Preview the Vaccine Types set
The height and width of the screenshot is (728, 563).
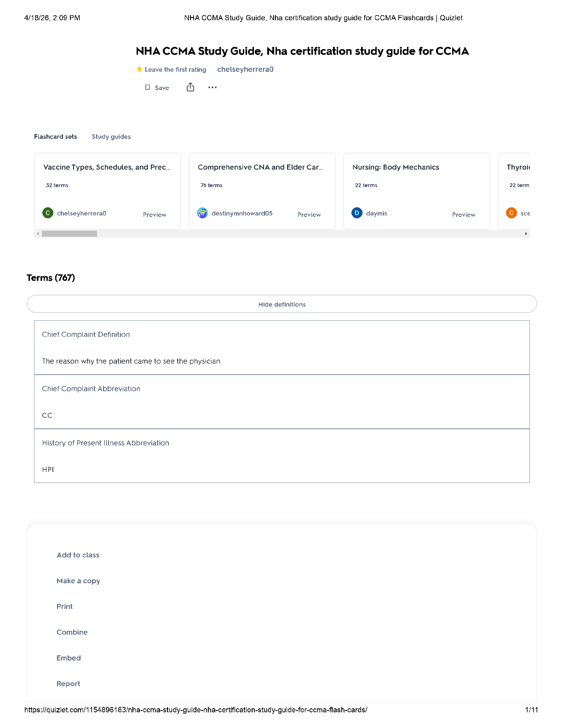pos(155,215)
